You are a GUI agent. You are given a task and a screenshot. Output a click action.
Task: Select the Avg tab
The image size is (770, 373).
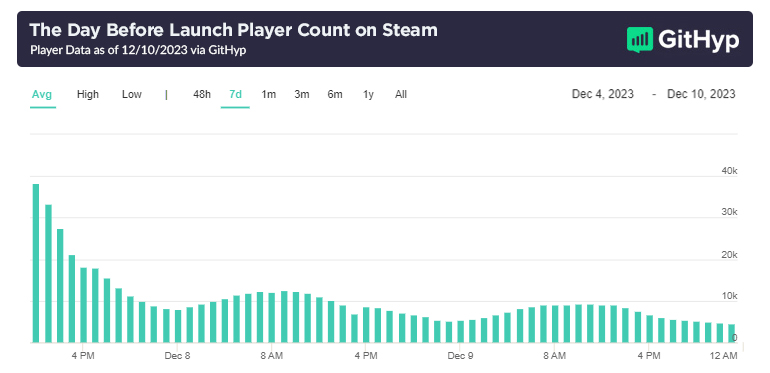pyautogui.click(x=42, y=94)
